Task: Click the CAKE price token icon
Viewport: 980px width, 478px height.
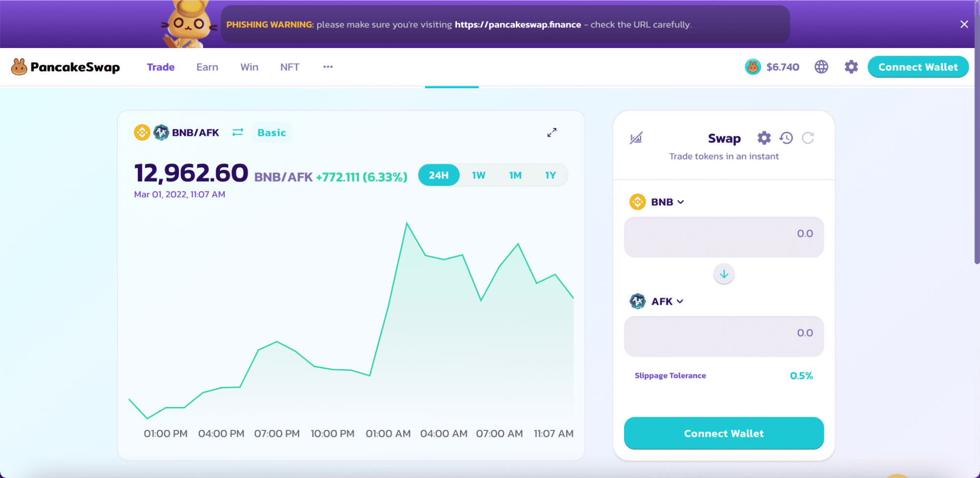Action: coord(753,67)
